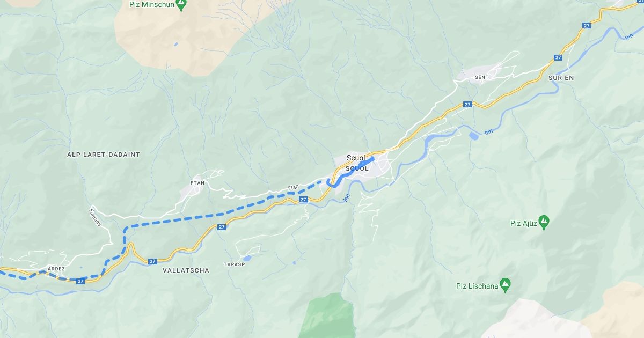Image resolution: width=644 pixels, height=338 pixels.
Task: Select the ARDEZ village label
Action: 56,269
